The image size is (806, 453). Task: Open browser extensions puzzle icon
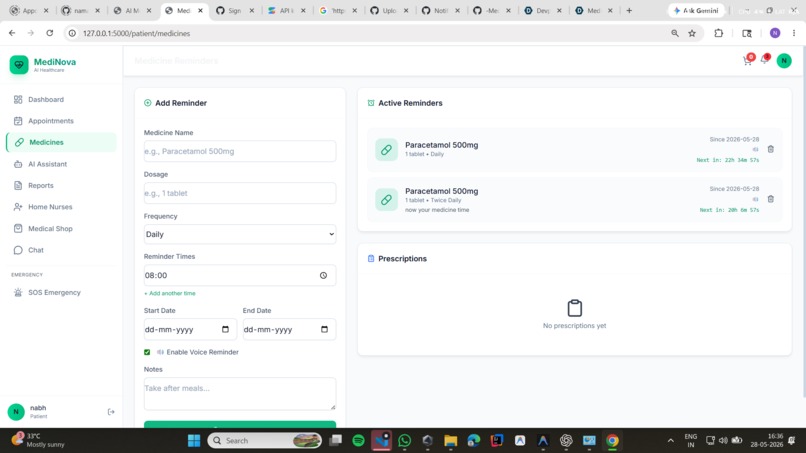point(719,33)
